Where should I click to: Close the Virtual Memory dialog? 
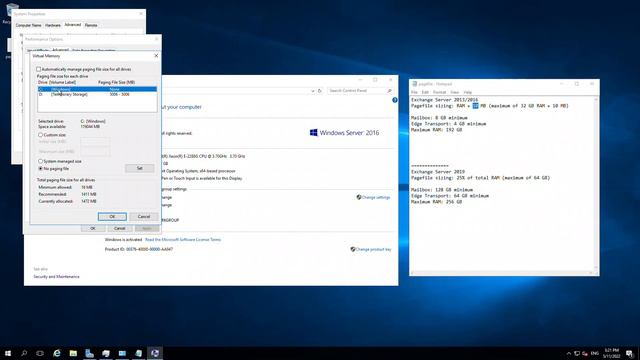pos(156,56)
